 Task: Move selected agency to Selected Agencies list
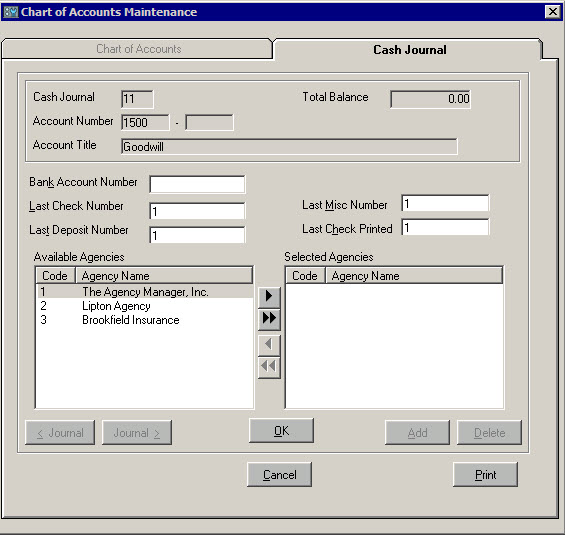click(269, 297)
